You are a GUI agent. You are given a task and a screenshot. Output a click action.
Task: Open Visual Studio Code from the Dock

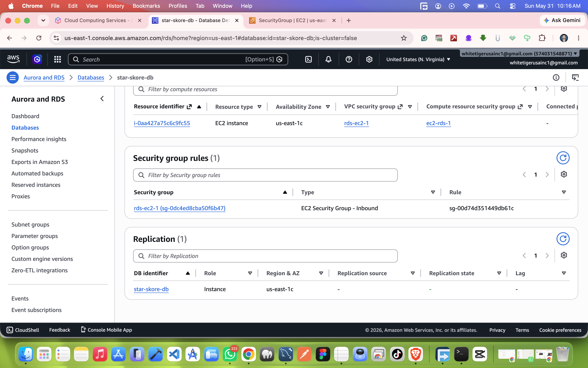(174, 354)
